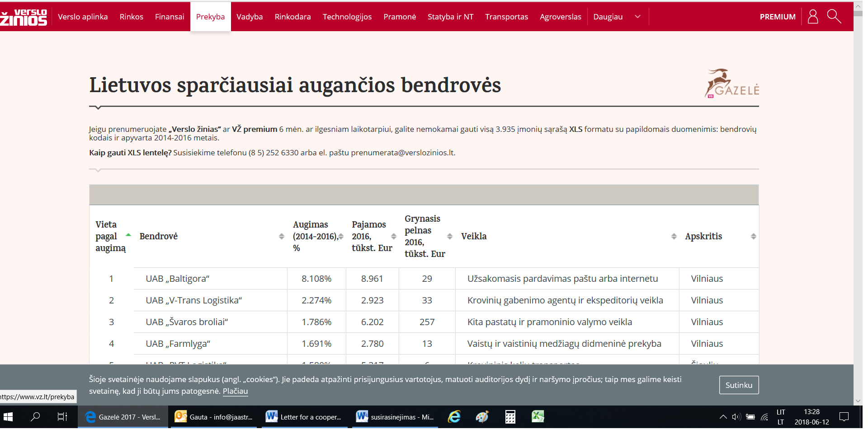The height and width of the screenshot is (429, 868).
Task: Sort table by Bendrovė column
Action: [282, 236]
